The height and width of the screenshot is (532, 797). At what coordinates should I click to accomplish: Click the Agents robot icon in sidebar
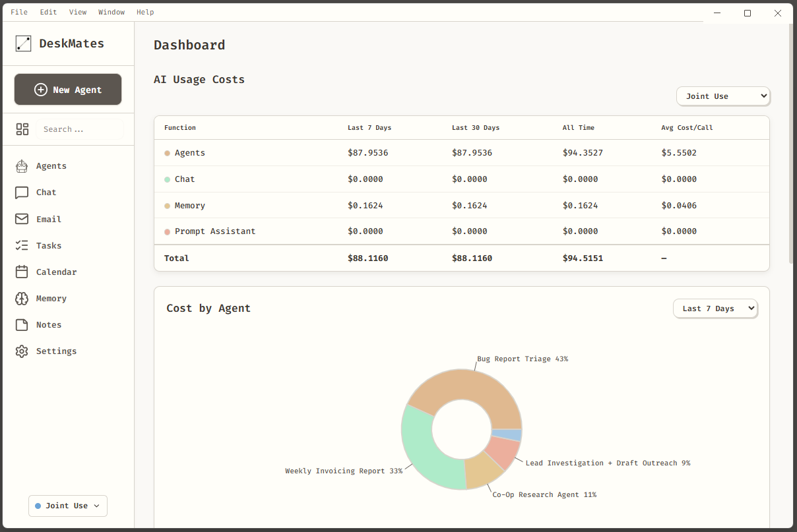[22, 166]
